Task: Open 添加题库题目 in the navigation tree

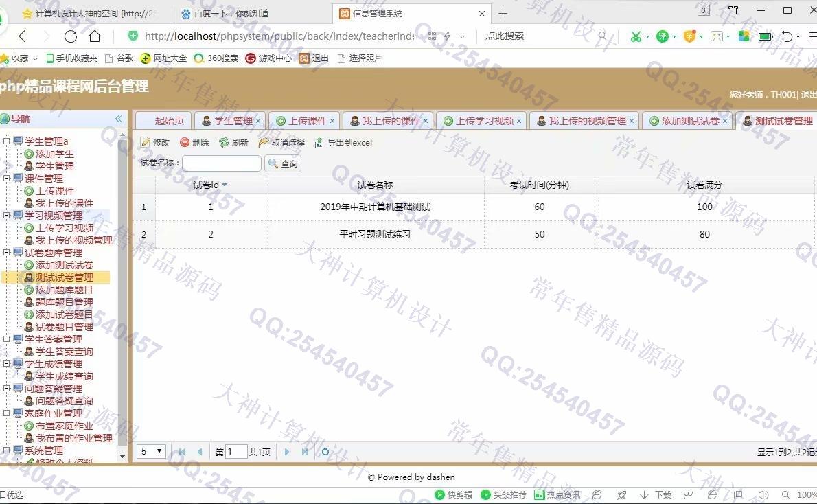Action: 64,290
